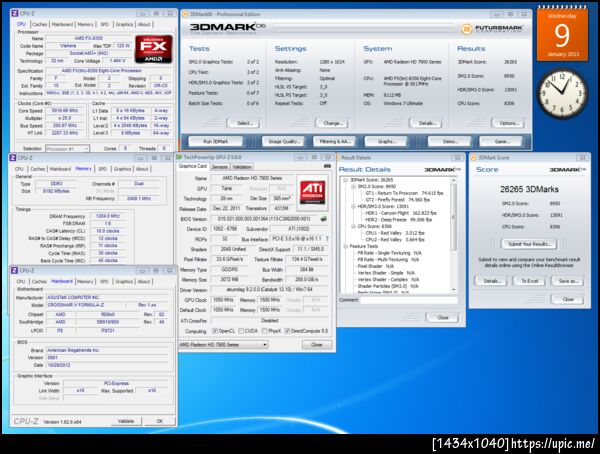Click the Change... button under Settings
Viewport: 600px width, 454px height.
click(x=331, y=123)
